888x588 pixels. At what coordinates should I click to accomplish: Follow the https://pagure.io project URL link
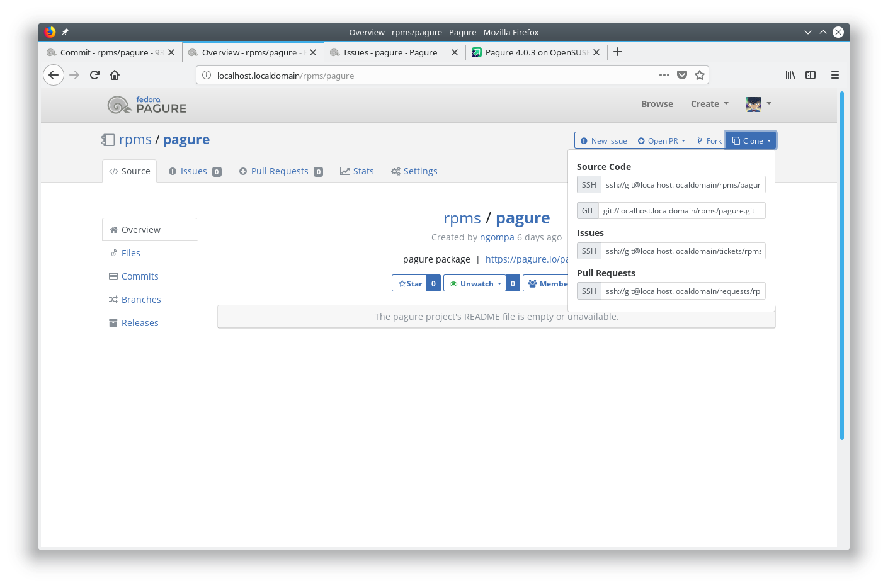527,259
